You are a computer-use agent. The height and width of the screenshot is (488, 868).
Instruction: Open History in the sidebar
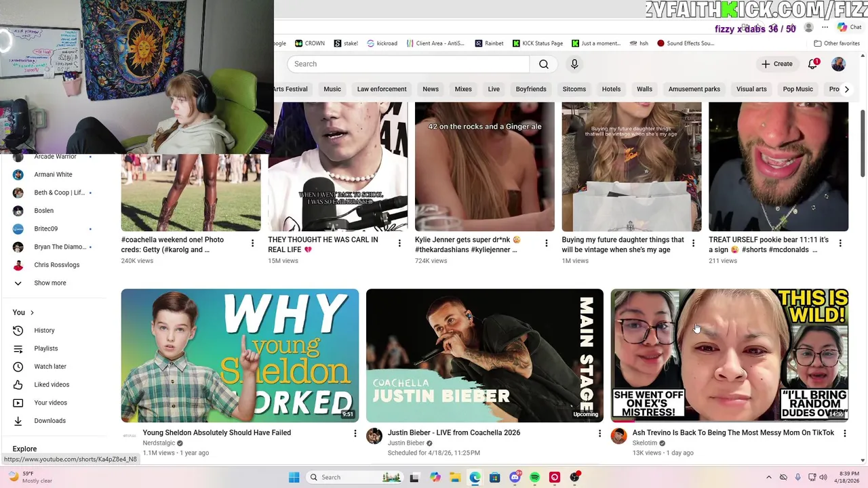[44, 330]
